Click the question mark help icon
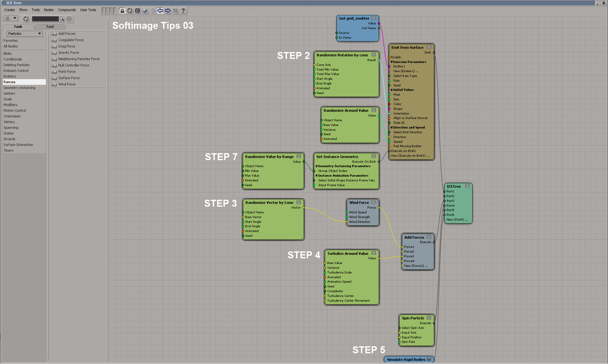Screen dimensions: 608x364 coord(183,11)
